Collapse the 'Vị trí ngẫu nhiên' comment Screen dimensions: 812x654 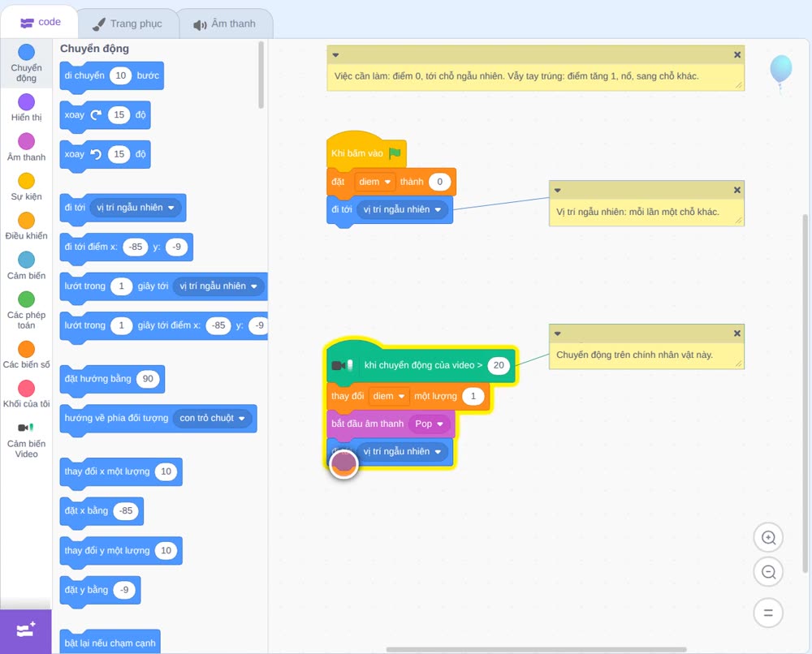tap(558, 191)
